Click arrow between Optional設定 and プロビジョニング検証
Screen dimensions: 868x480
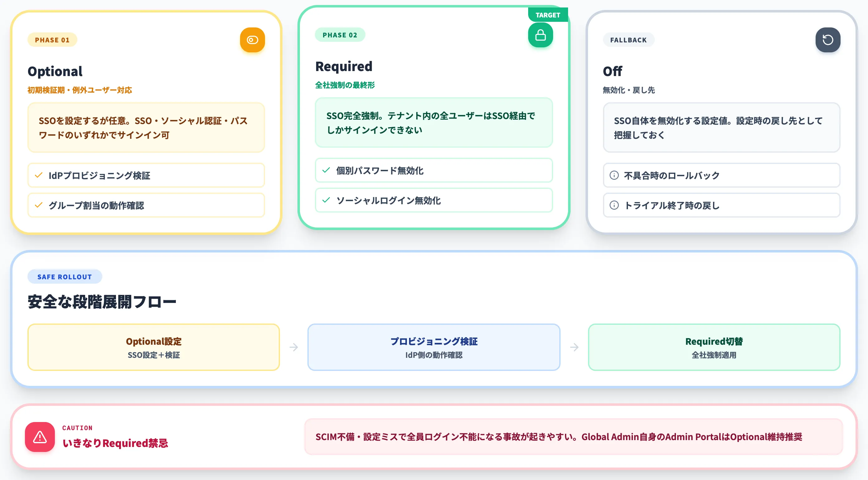click(x=294, y=347)
